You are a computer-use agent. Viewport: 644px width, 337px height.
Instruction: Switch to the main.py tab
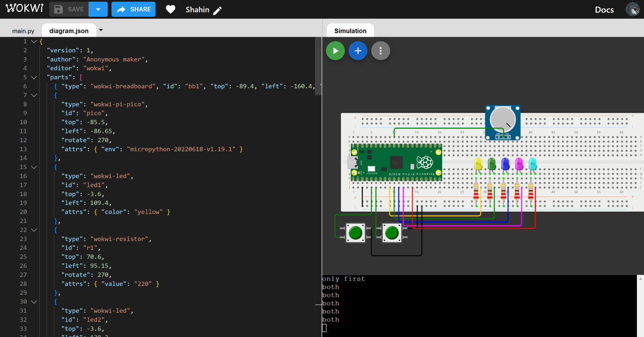point(23,31)
